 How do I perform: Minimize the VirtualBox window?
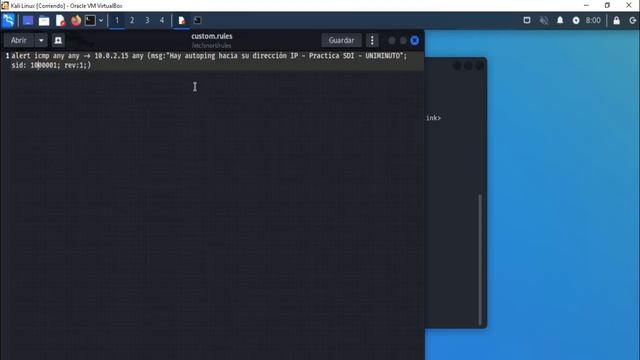[x=586, y=5]
